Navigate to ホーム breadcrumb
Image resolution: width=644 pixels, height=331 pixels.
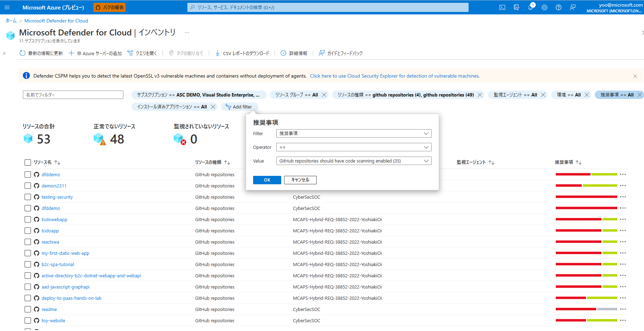(x=11, y=20)
